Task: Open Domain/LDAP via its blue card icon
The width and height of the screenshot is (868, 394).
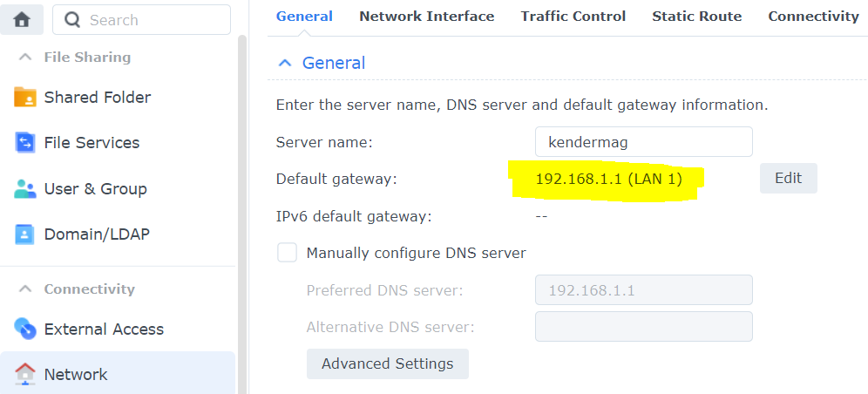Action: pos(25,234)
